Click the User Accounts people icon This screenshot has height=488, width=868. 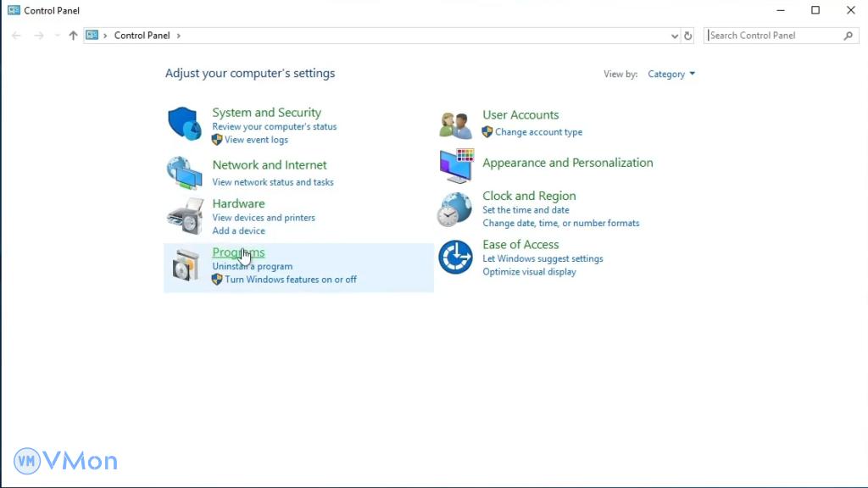(x=455, y=125)
